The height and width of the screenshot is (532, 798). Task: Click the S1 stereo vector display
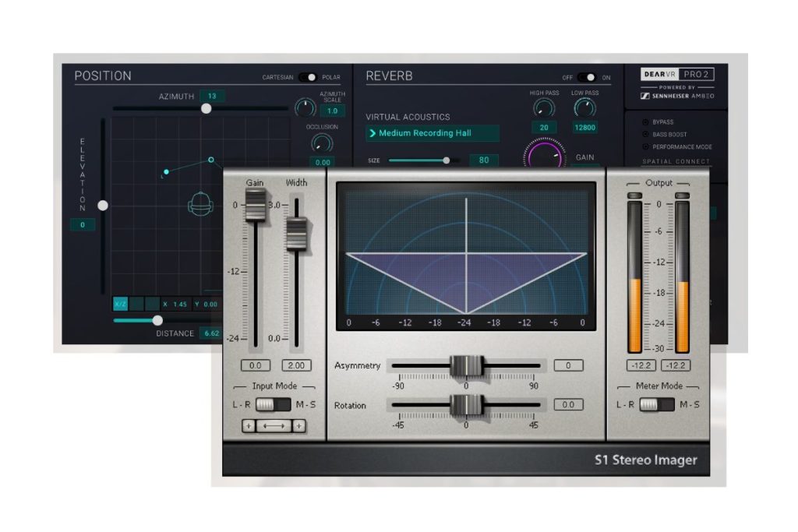[x=466, y=255]
